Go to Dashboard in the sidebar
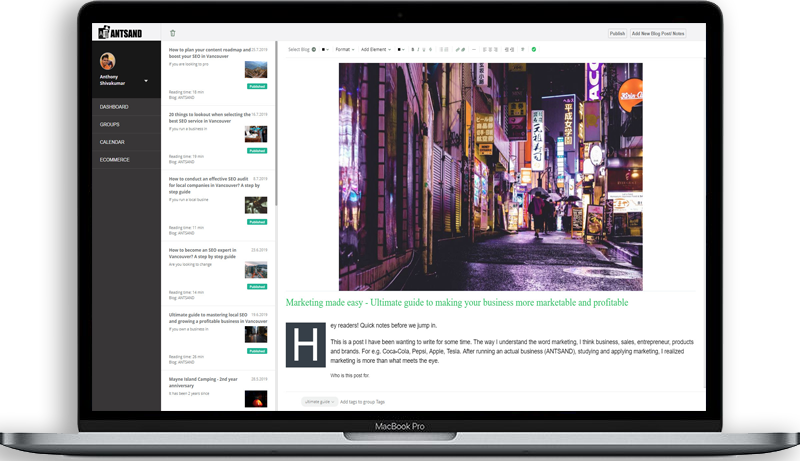800x461 pixels. click(x=115, y=106)
